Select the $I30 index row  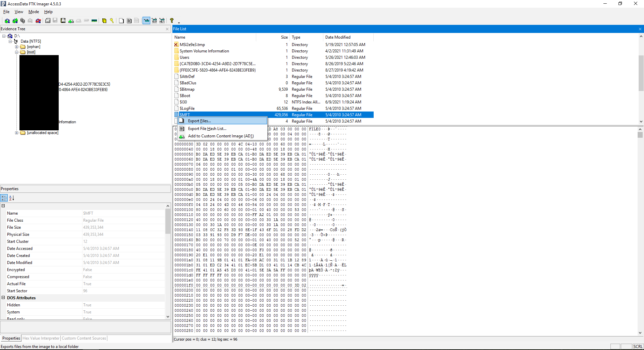[273, 102]
